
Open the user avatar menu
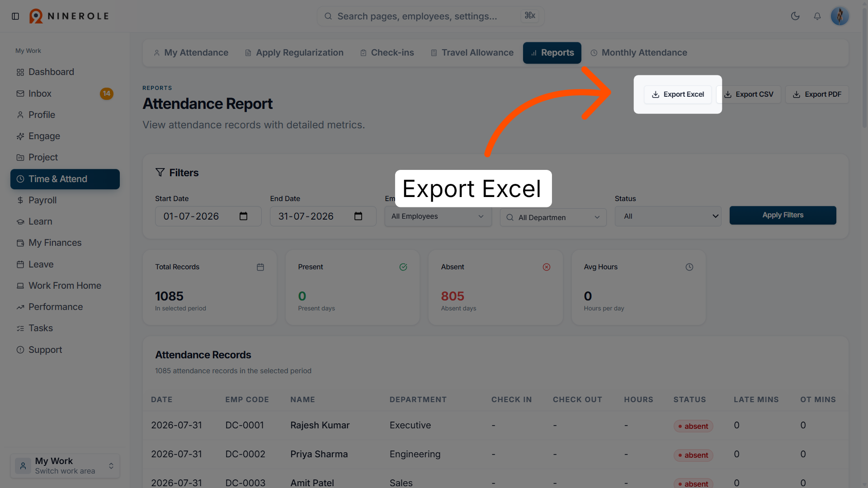click(x=840, y=16)
